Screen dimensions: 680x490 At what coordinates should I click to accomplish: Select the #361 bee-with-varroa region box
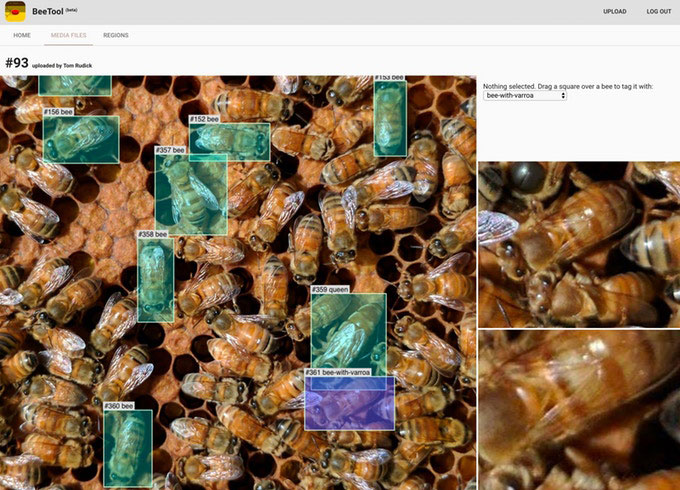click(350, 403)
